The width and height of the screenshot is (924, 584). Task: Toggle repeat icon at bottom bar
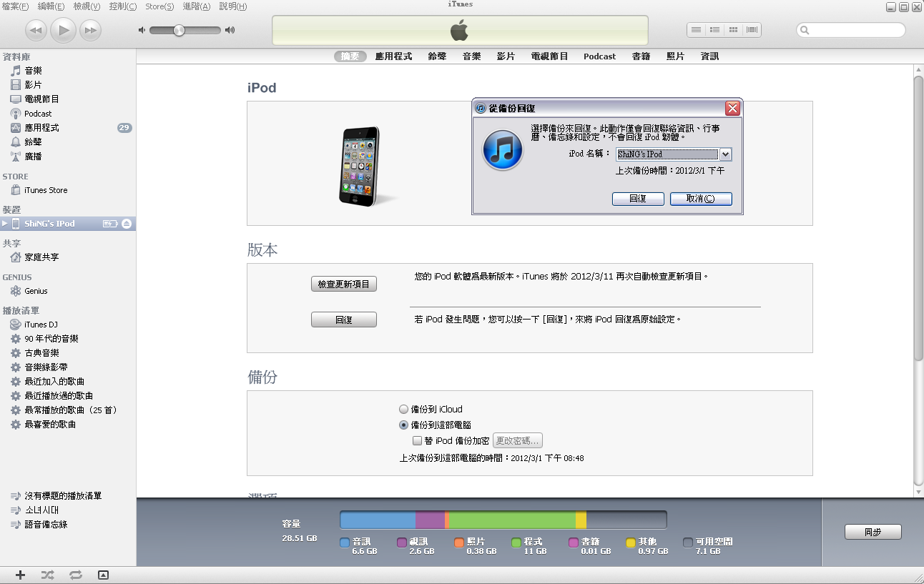(x=75, y=575)
